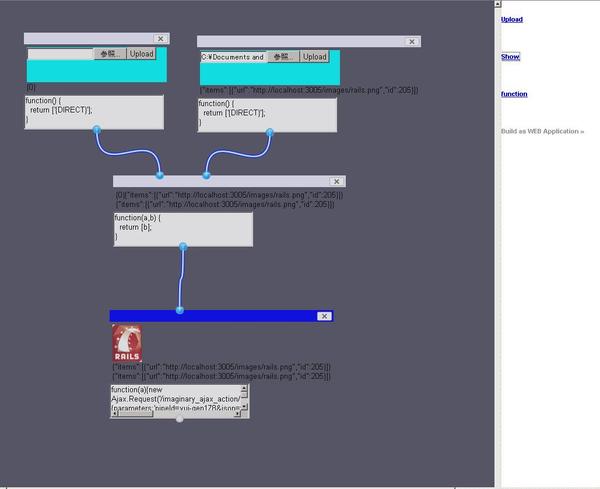
Task: Click file path field showing C:¥Documents and
Action: tap(233, 57)
